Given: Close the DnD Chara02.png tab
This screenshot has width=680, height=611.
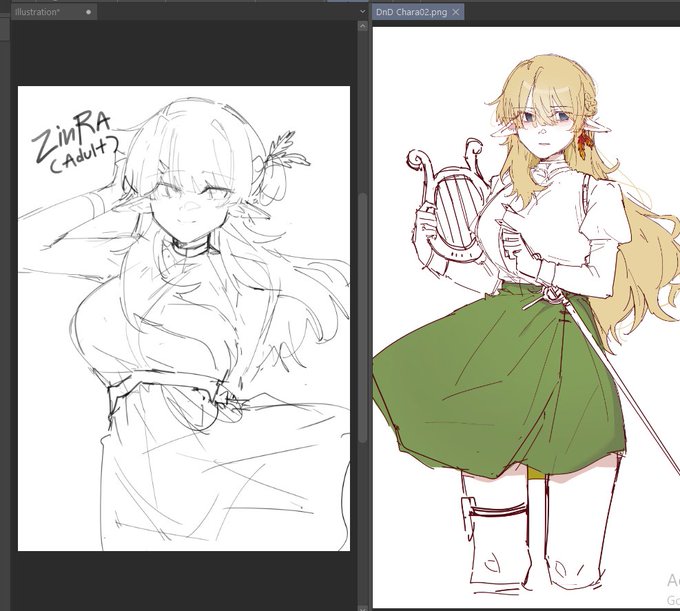Looking at the screenshot, I should click(456, 12).
